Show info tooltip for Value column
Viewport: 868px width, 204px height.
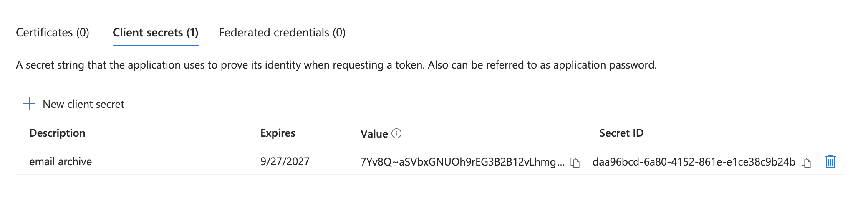pos(396,133)
